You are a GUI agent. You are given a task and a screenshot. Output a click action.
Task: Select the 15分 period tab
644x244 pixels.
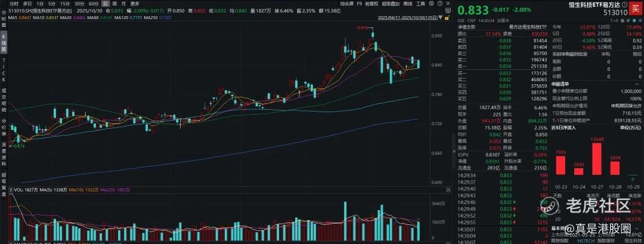click(65, 4)
